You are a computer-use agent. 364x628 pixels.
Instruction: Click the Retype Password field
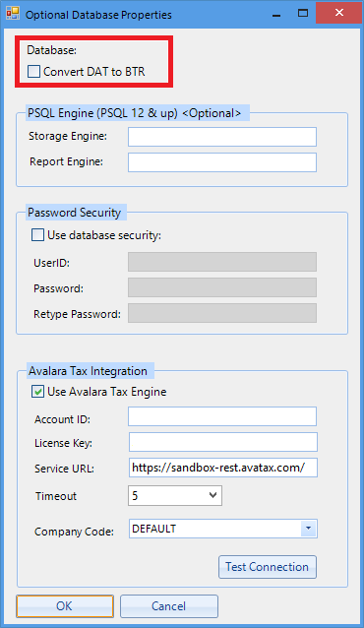coord(222,313)
